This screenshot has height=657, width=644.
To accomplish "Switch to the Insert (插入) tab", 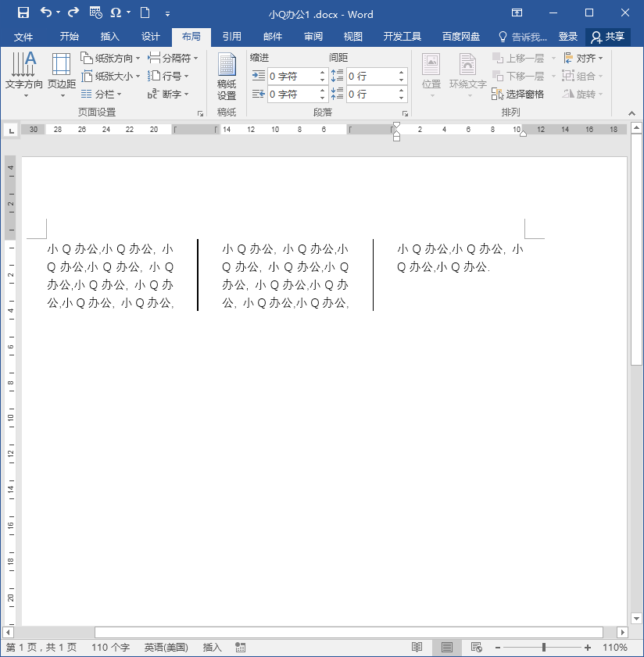I will [110, 37].
